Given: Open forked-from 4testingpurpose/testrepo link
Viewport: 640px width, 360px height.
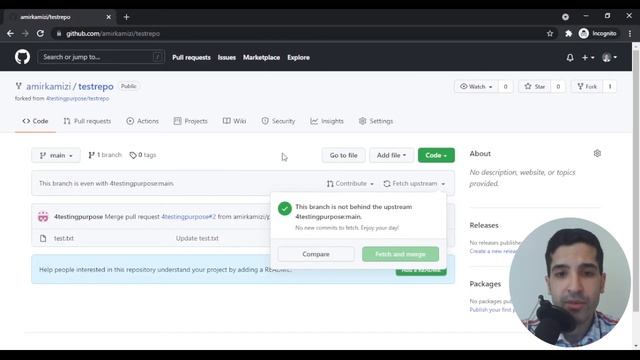Looking at the screenshot, I should click(x=78, y=98).
